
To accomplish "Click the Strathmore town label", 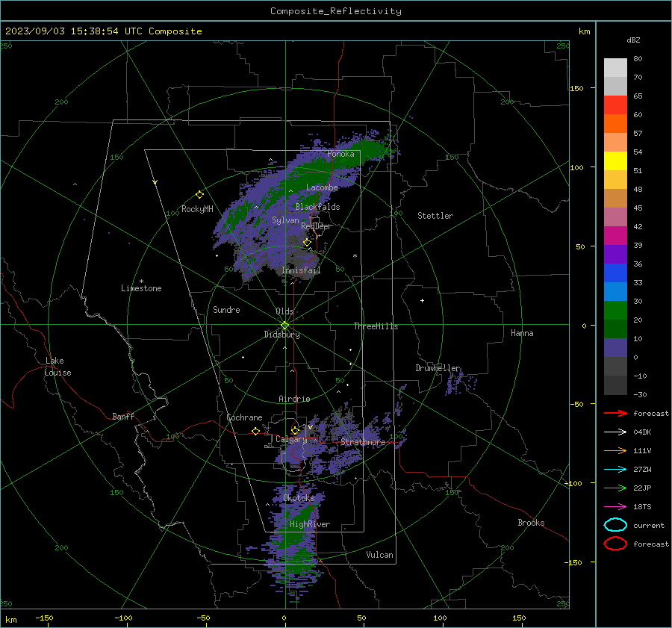I will coord(363,442).
